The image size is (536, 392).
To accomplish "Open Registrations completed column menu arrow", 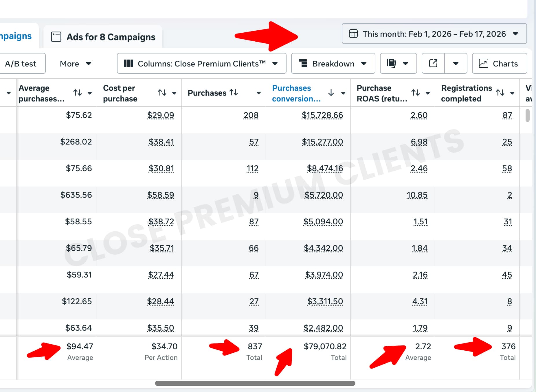I will (512, 93).
